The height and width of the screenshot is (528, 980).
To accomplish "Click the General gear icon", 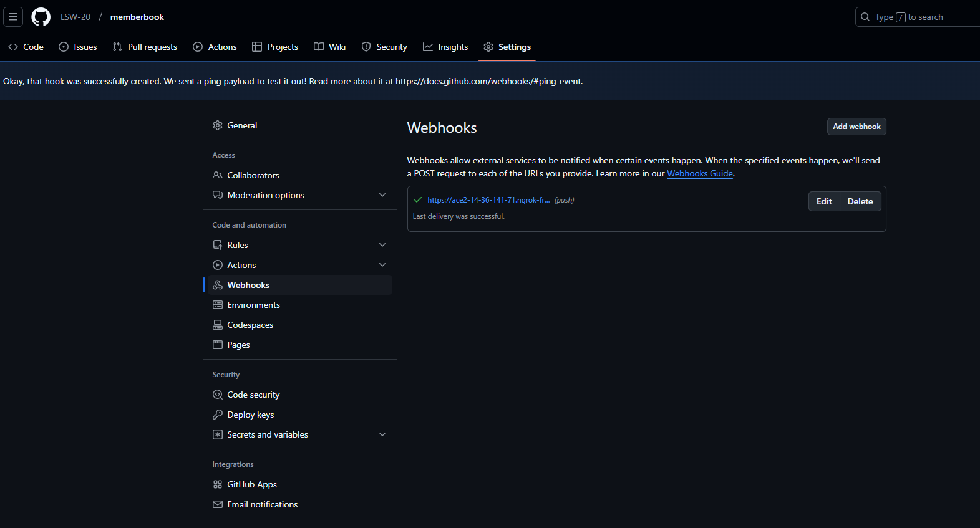I will point(218,125).
